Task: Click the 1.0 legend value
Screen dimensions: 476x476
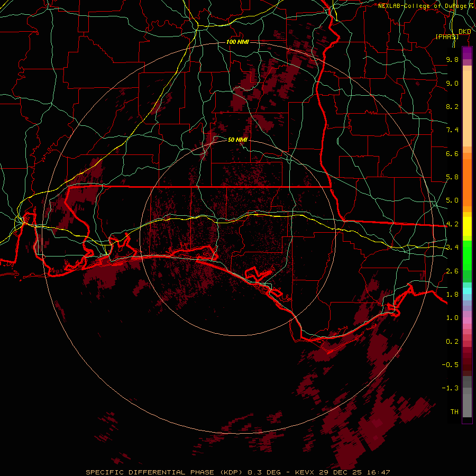Action: tap(452, 318)
